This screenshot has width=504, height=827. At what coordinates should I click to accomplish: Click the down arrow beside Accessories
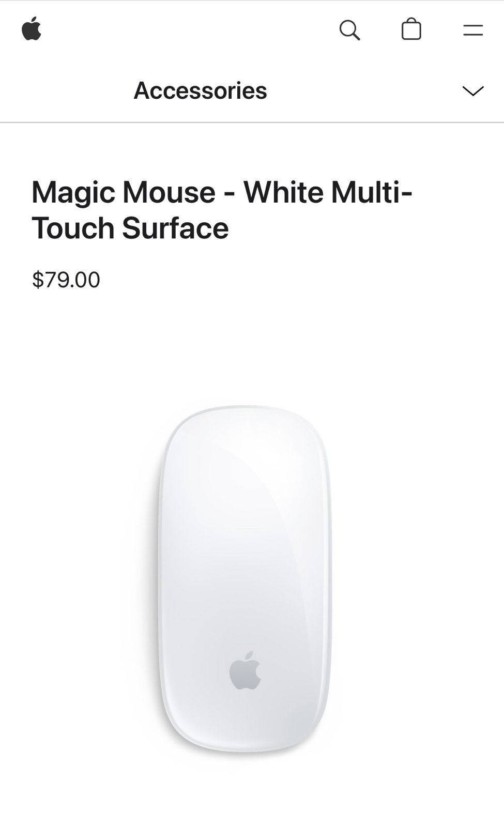pyautogui.click(x=473, y=91)
